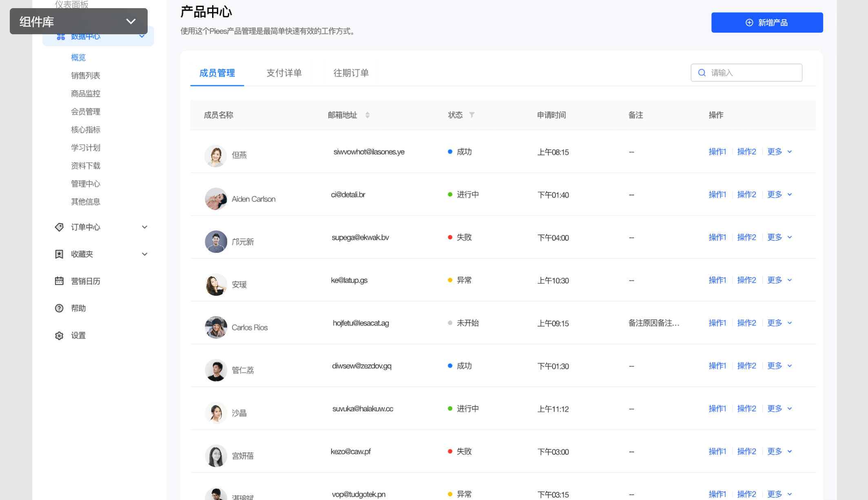Click 操作2 in the Carlos Rios row
This screenshot has height=500, width=868.
tap(746, 323)
